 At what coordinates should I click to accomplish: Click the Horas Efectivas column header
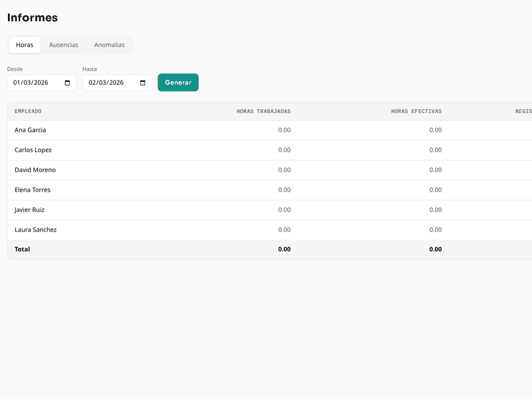tap(416, 112)
